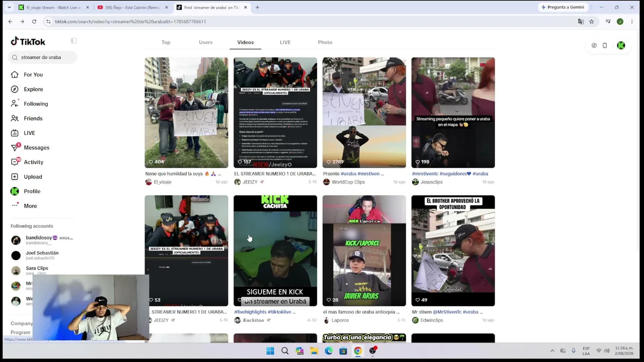Switch to the Top results tab
The width and height of the screenshot is (644, 362).
click(166, 42)
